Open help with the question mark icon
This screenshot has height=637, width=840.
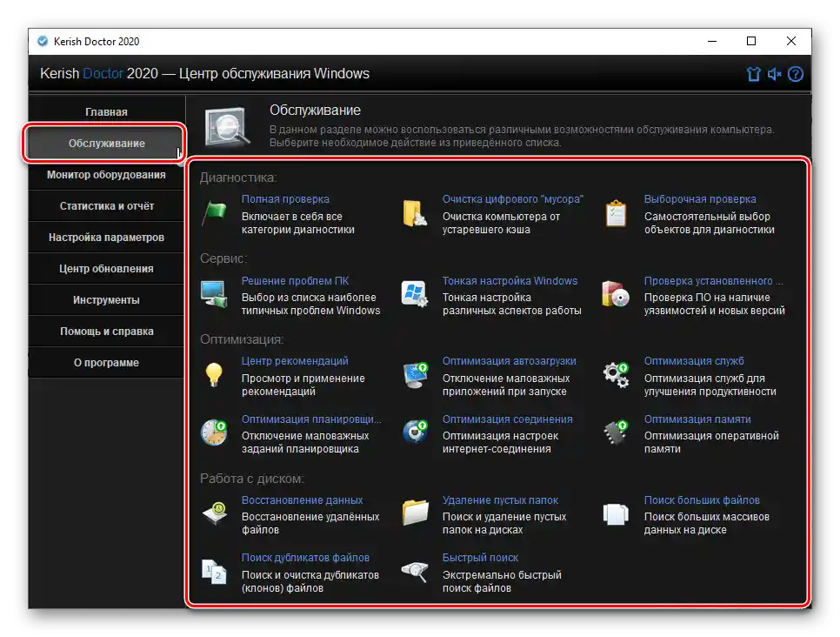point(796,74)
